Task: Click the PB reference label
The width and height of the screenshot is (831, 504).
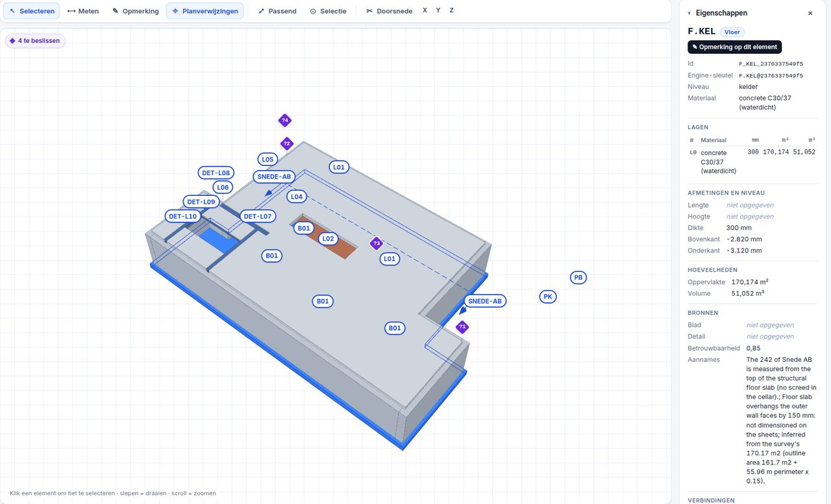Action: (x=578, y=278)
